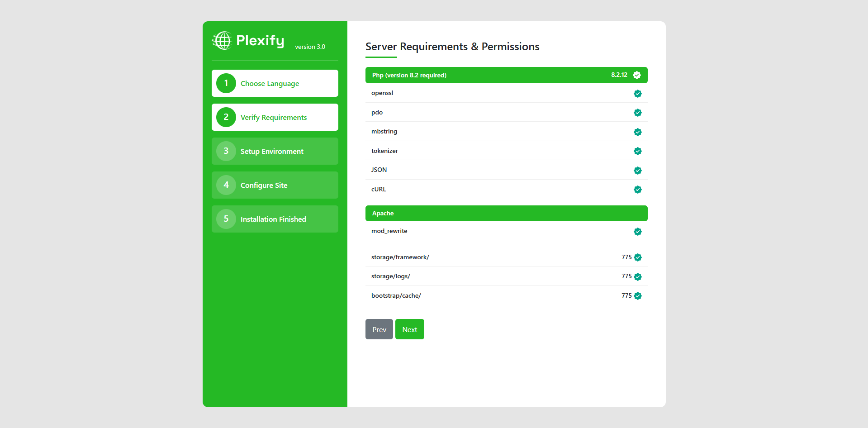Click the PHP version verified badge icon
The height and width of the screenshot is (428, 868).
[637, 75]
